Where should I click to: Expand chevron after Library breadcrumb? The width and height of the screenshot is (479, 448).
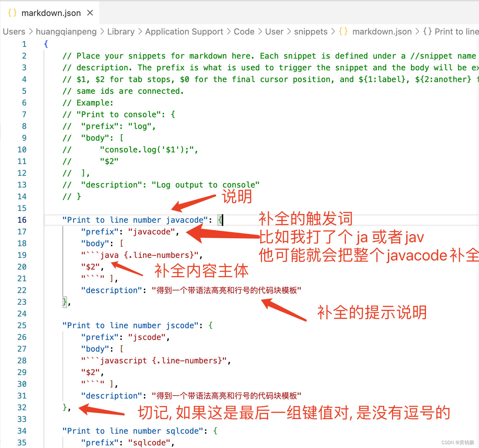140,32
